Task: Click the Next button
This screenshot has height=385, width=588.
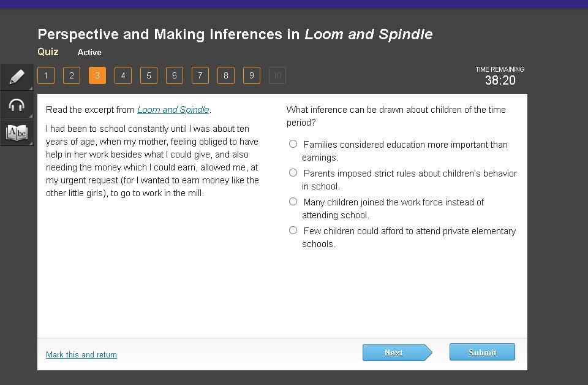Action: click(394, 353)
